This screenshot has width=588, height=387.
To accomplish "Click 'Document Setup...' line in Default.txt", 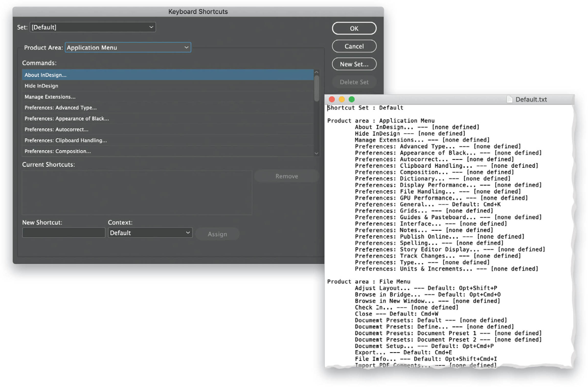I will 424,346.
